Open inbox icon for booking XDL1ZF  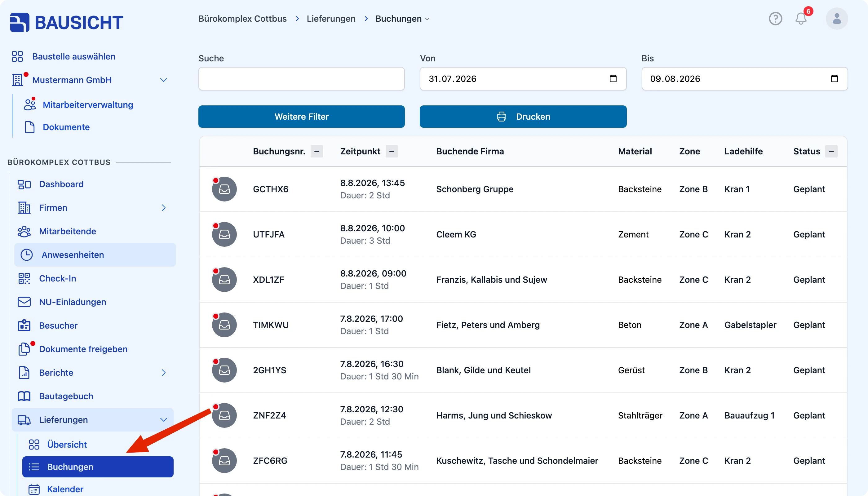(x=224, y=280)
